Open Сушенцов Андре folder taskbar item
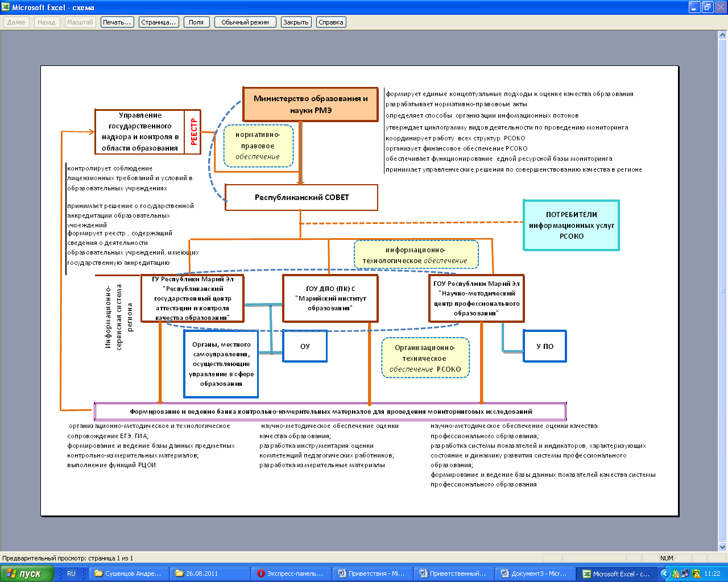 [x=129, y=573]
